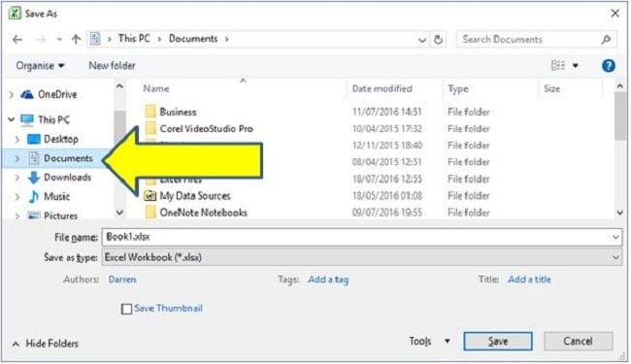Edit the Authors value Darren
The image size is (631, 364).
(x=122, y=280)
